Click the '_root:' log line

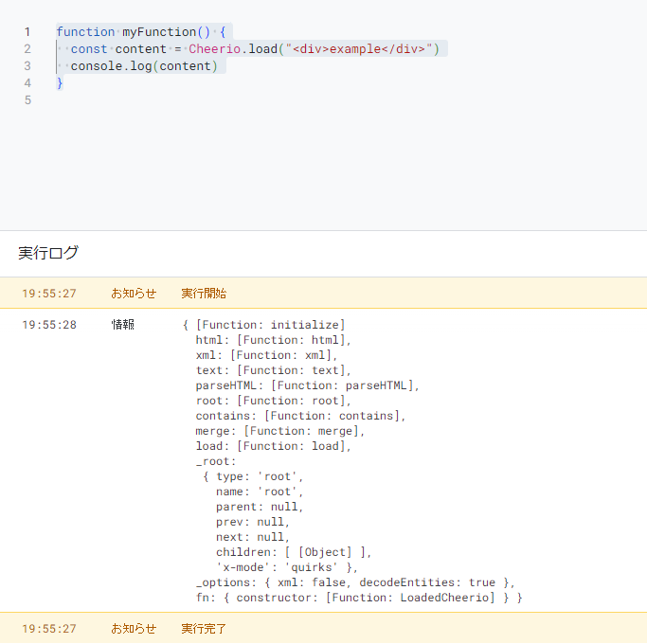coord(216,461)
